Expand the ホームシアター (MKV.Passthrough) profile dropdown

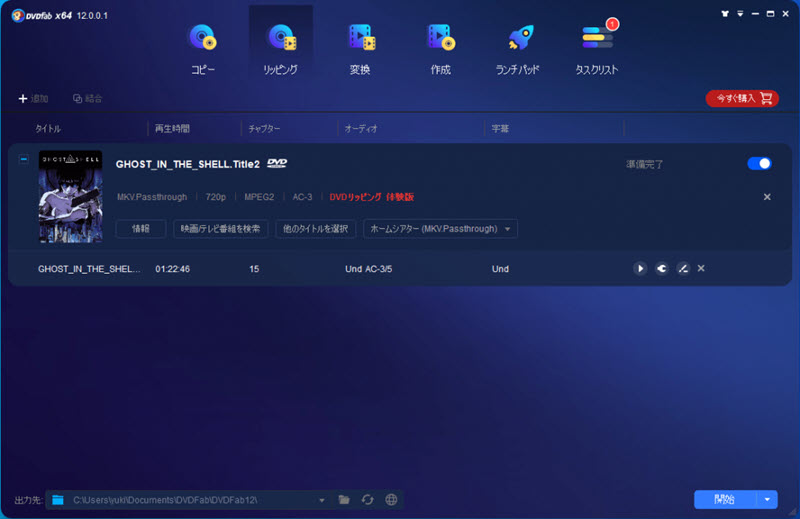pos(440,229)
